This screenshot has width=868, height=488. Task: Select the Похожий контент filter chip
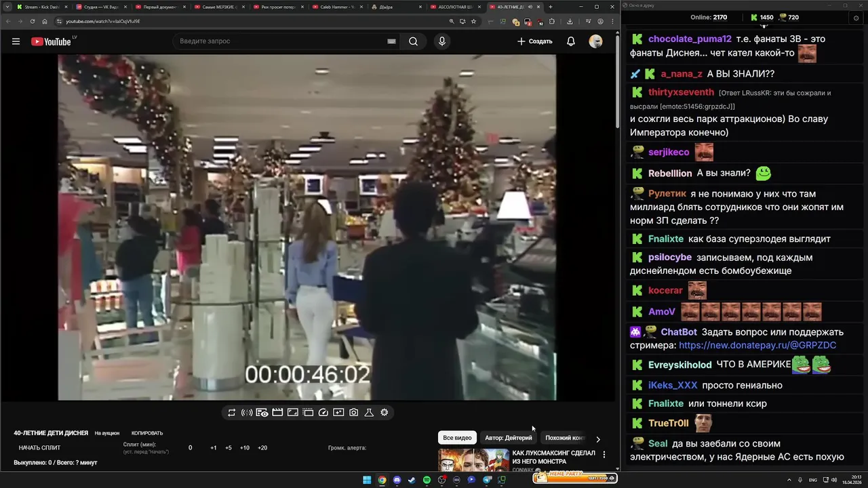[x=564, y=438]
